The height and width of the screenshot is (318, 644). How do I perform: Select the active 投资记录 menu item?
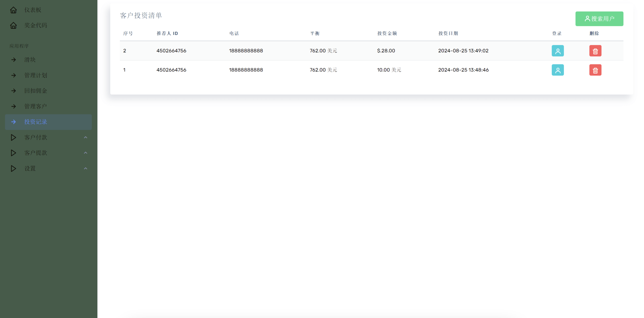coord(35,122)
